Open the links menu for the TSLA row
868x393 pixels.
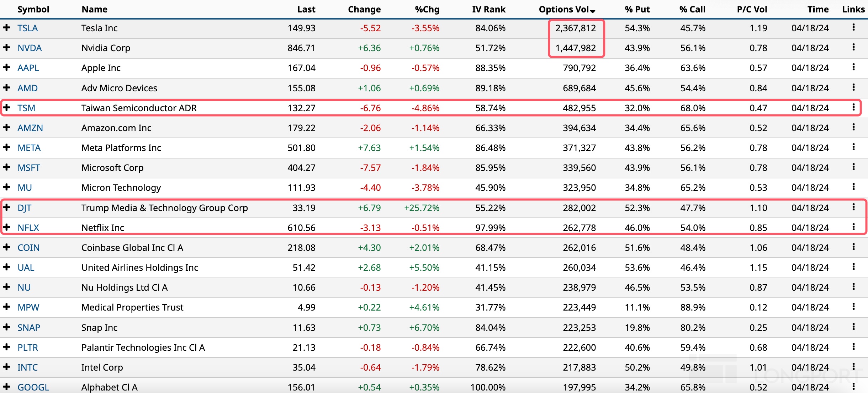point(853,27)
